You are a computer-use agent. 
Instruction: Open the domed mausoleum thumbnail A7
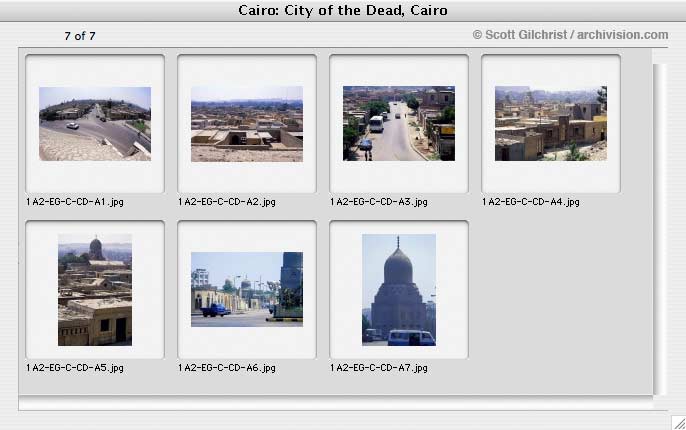399,290
